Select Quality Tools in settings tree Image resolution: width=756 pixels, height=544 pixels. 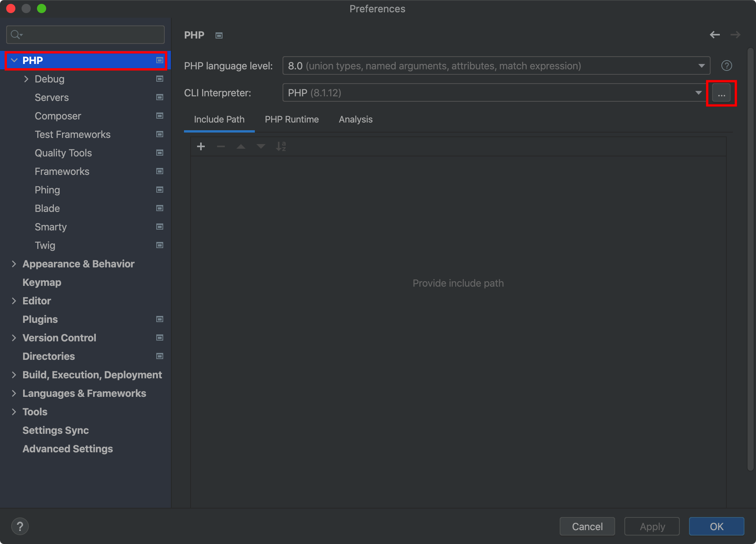63,153
